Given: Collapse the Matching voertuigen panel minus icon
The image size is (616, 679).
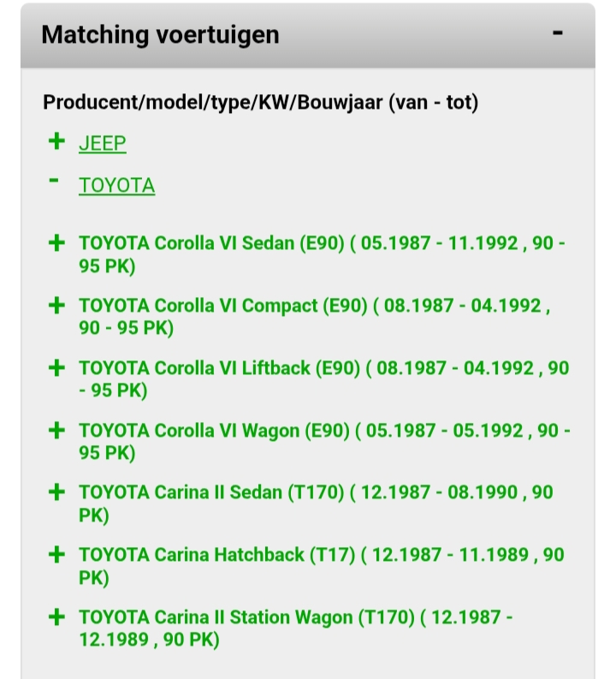Looking at the screenshot, I should point(558,33).
